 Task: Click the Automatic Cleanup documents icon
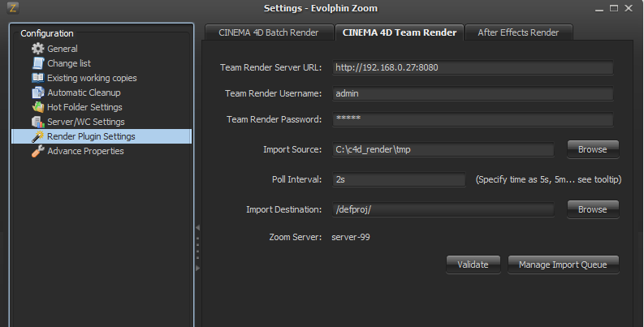pyautogui.click(x=38, y=93)
